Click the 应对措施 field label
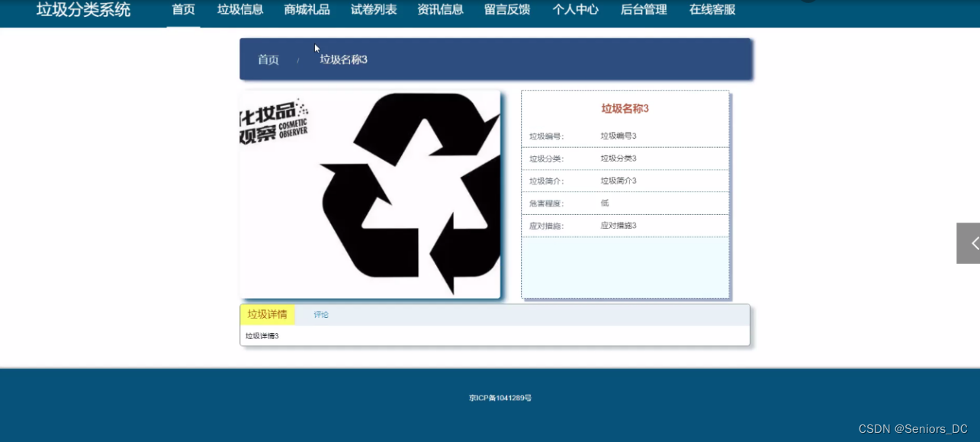Image resolution: width=980 pixels, height=442 pixels. [547, 226]
